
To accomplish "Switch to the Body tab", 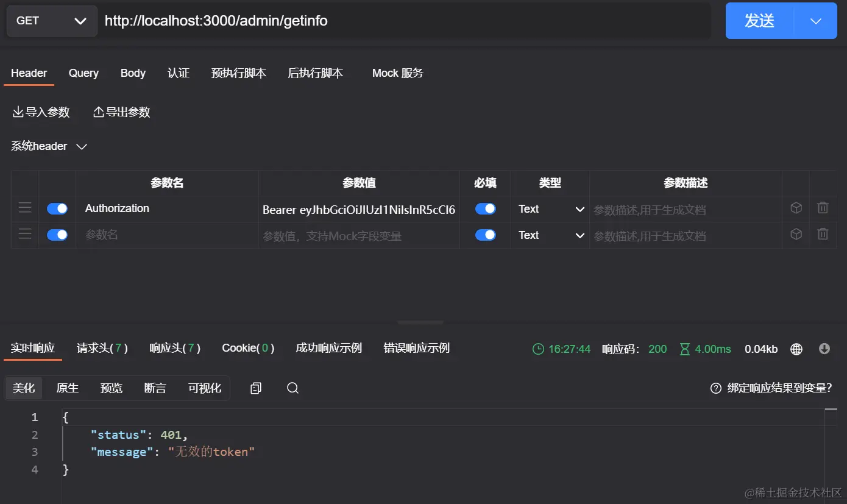I will point(133,73).
